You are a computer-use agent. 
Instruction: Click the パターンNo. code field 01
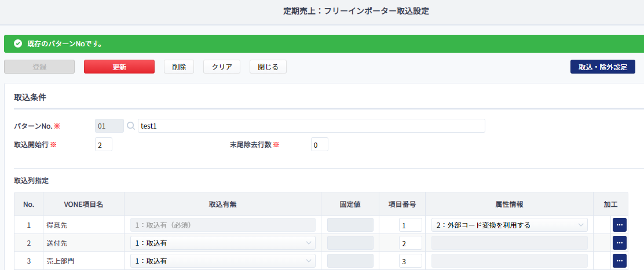[109, 126]
